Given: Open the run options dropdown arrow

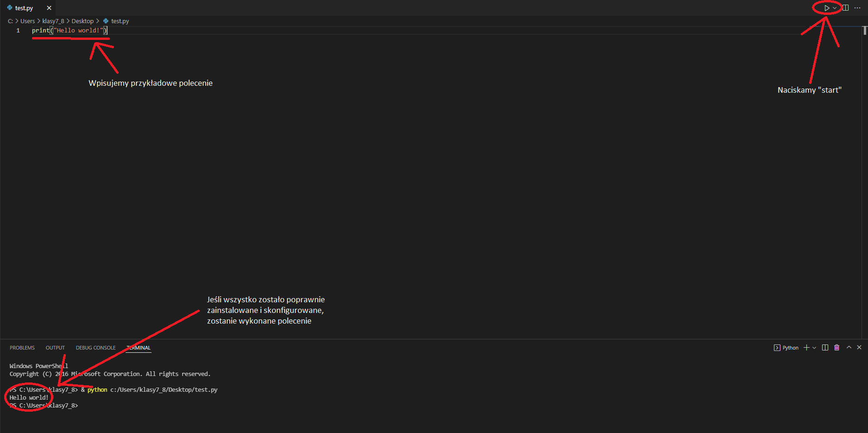Looking at the screenshot, I should pyautogui.click(x=835, y=8).
